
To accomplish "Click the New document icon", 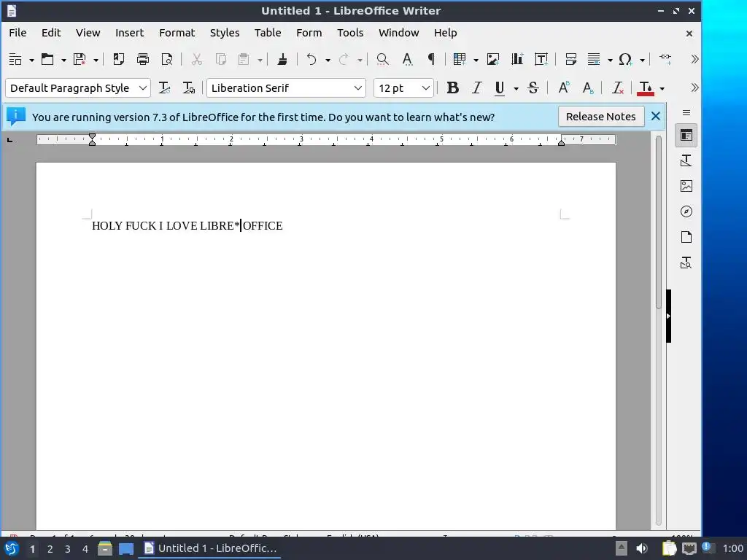I will [x=16, y=59].
